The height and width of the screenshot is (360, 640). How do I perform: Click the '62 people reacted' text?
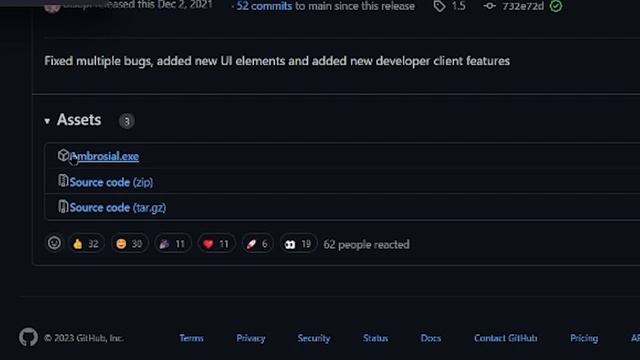(366, 244)
